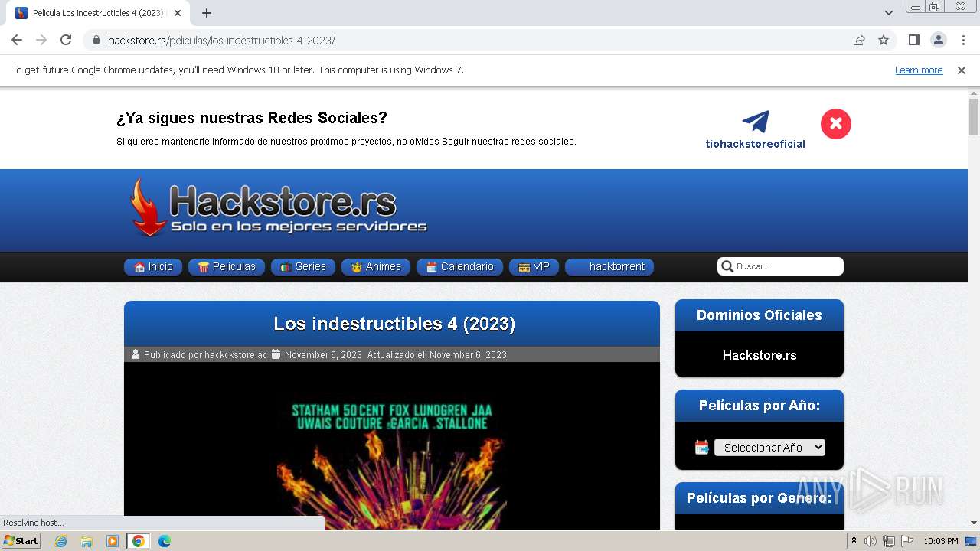Expand the Seleccionar Año dropdown
Viewport: 980px width, 551px height.
pyautogui.click(x=769, y=448)
